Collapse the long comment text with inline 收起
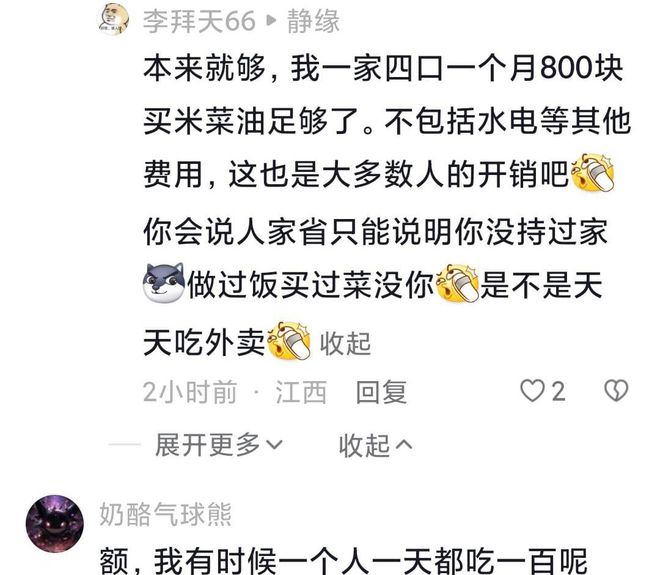The image size is (660, 575). pos(345,343)
